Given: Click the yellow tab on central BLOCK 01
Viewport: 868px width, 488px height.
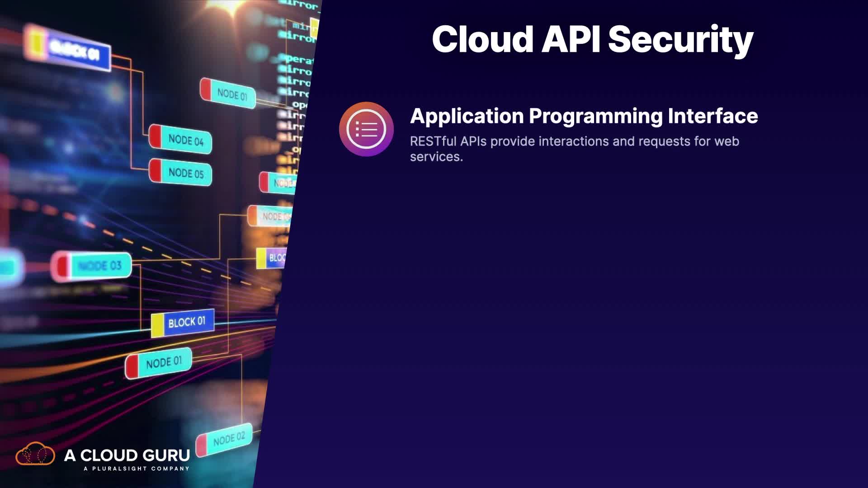Looking at the screenshot, I should 157,326.
